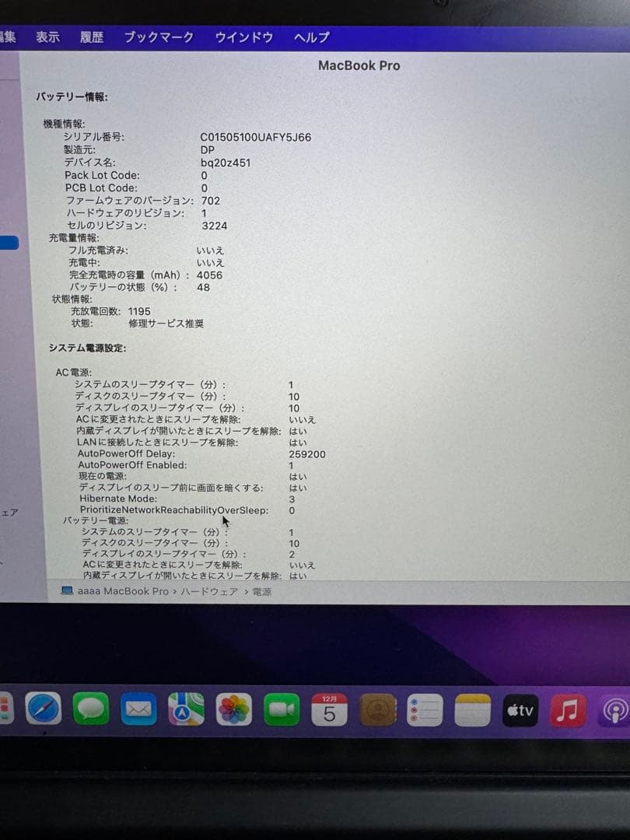
Task: Open FaceTime in the Dock
Action: tap(282, 709)
